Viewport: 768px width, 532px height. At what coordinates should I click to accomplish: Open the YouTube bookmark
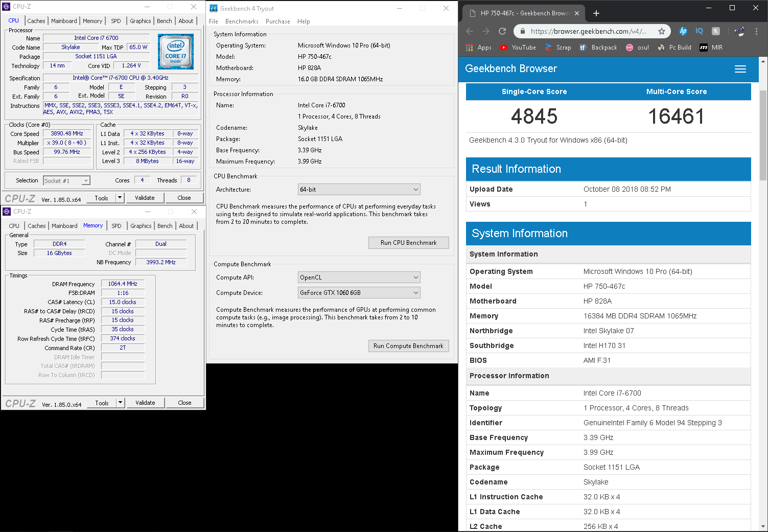pos(518,48)
